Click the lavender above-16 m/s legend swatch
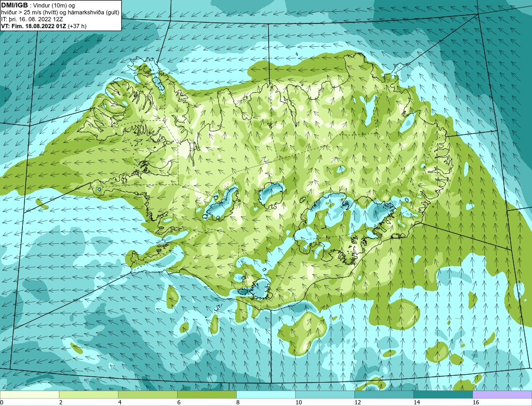532x406 pixels. [502, 394]
